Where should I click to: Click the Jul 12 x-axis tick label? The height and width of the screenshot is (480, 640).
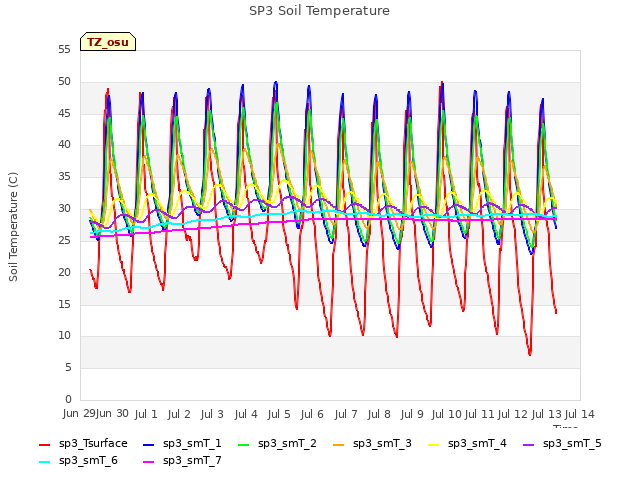(x=513, y=414)
